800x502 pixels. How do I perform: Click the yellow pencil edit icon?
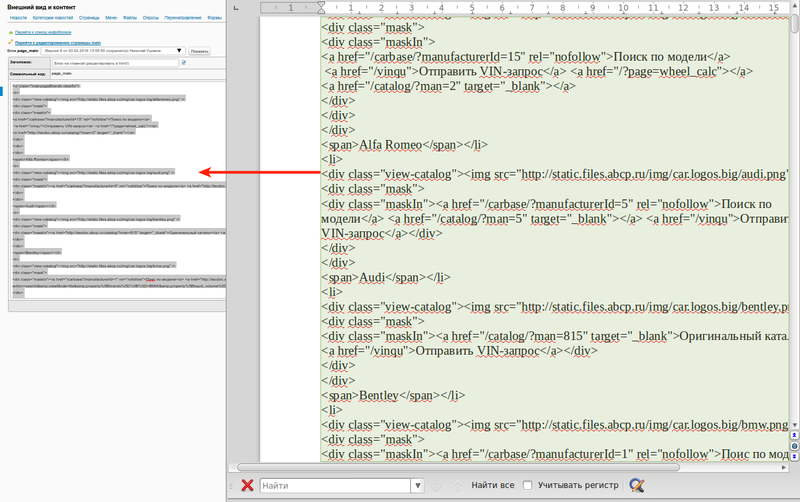[x=11, y=42]
